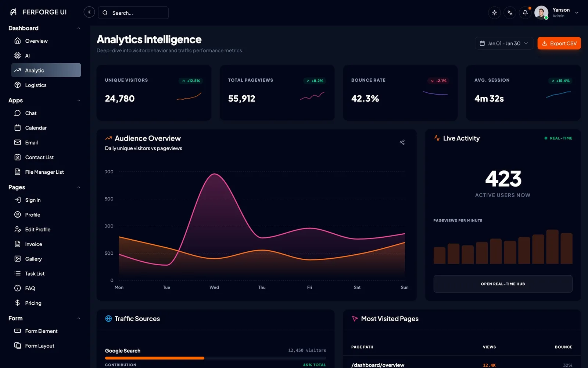Click the Open Real-Time Hub button
Image resolution: width=588 pixels, height=368 pixels.
[503, 284]
